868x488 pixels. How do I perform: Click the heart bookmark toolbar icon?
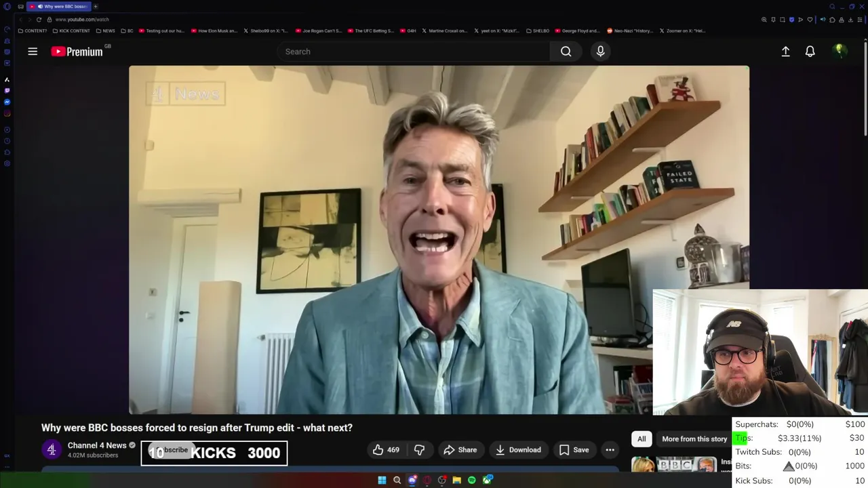(810, 20)
